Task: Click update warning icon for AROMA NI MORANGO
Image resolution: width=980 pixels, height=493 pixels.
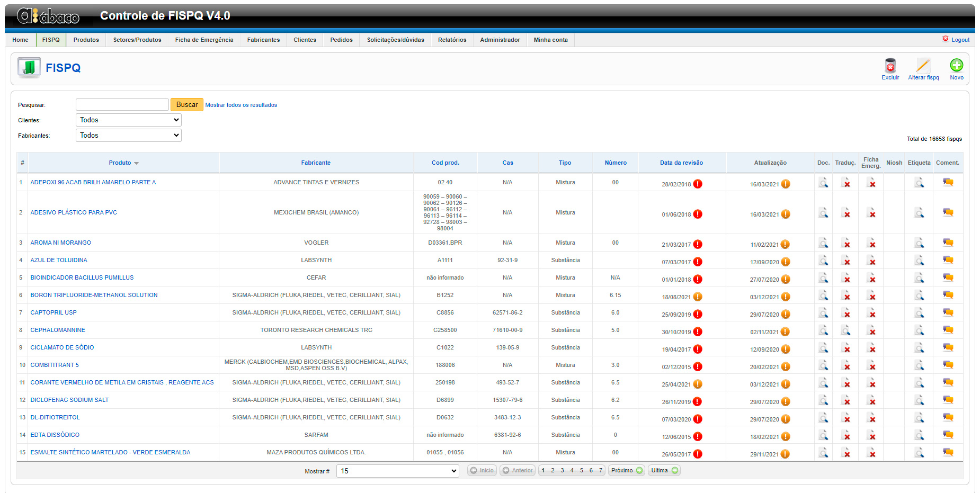Action: 786,245
